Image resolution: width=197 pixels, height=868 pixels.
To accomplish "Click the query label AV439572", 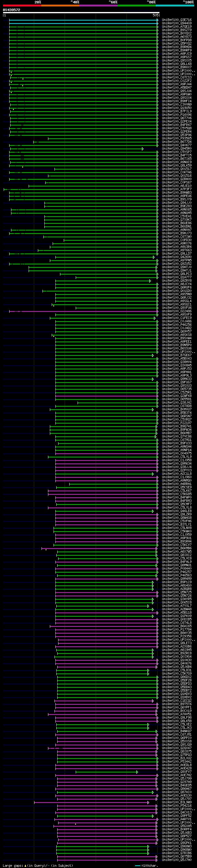I will (11, 10).
